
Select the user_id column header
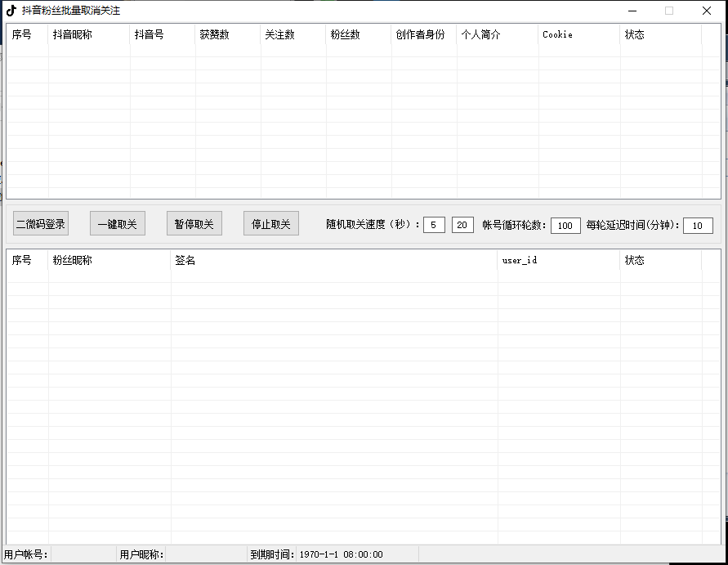559,260
